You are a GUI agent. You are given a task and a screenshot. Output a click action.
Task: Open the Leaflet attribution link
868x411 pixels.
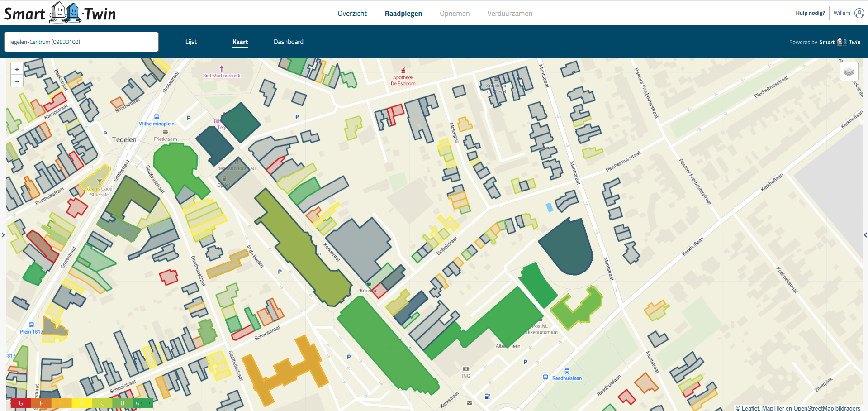(750, 408)
